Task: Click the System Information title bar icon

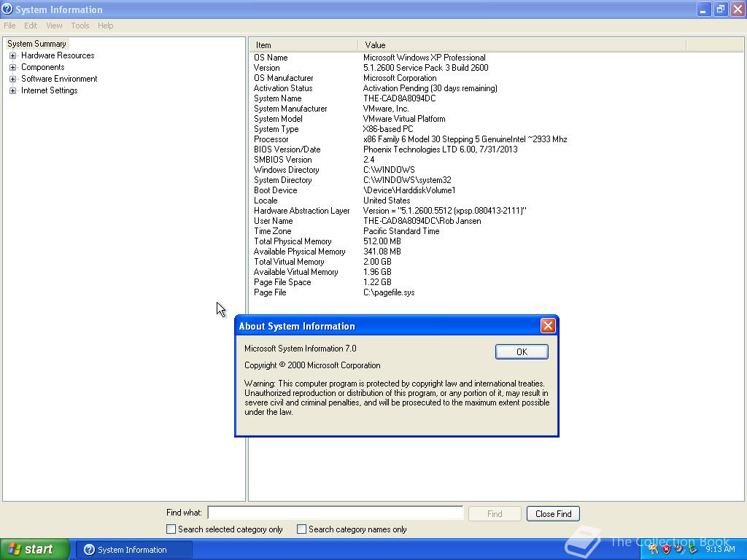Action: click(7, 9)
